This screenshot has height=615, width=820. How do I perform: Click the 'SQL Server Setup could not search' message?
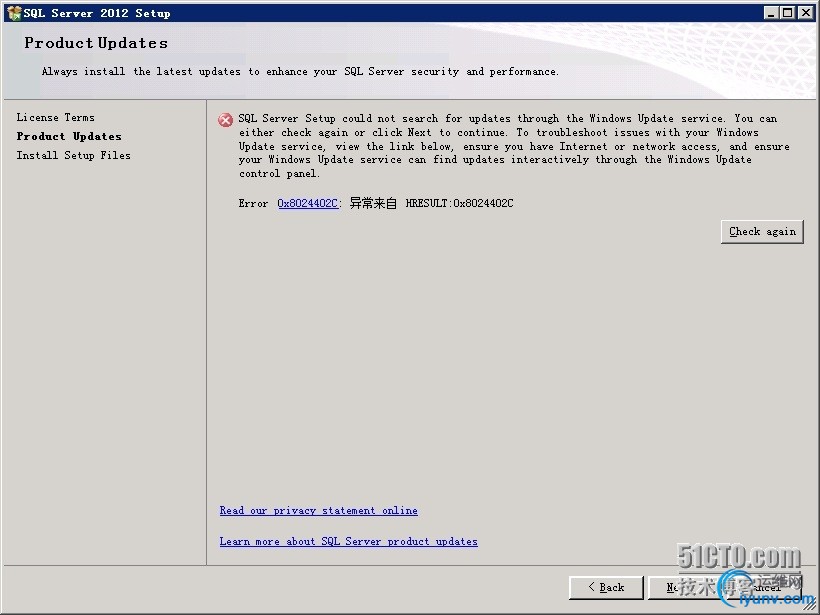pos(514,146)
